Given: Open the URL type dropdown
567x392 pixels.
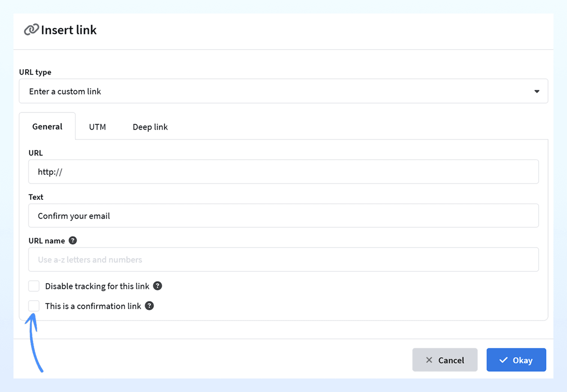Looking at the screenshot, I should click(x=283, y=91).
